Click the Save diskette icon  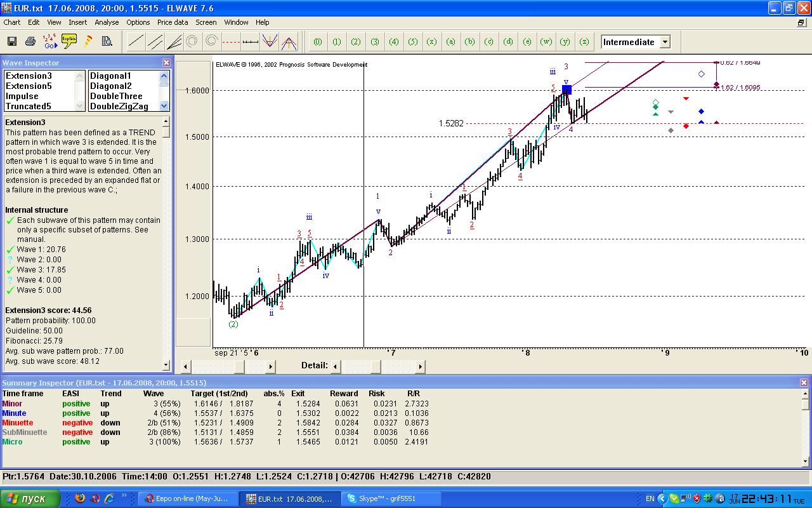[x=11, y=42]
